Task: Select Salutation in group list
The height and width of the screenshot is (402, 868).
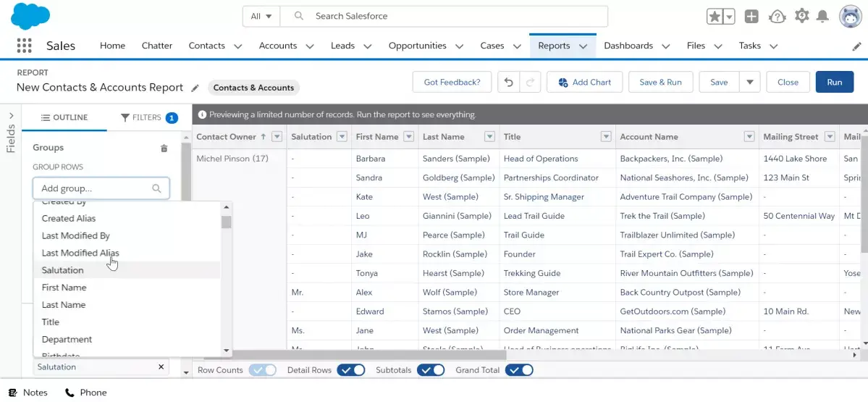Action: pyautogui.click(x=127, y=270)
